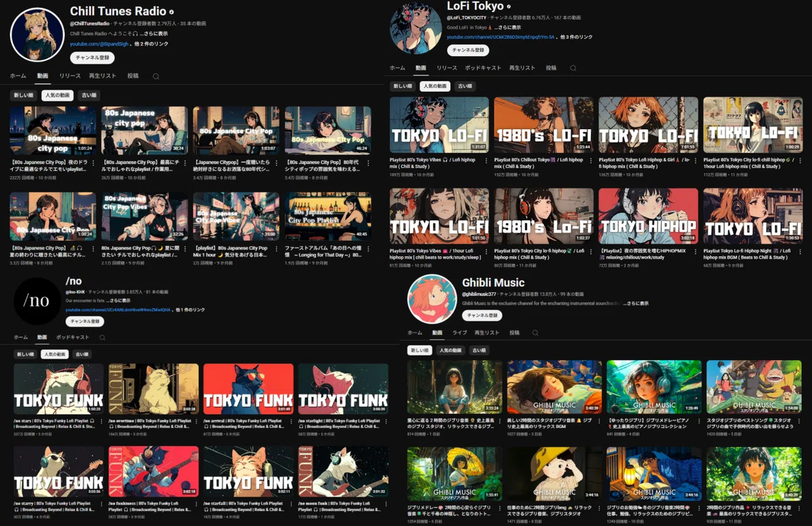Subscribe to LoFi Tokyo via チャンネル登録
812x526 pixels.
468,50
